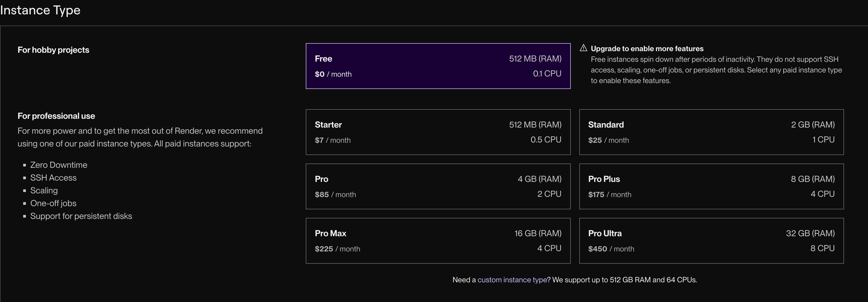Open the custom instance type link
Viewport: 868px width, 302px height.
[512, 280]
